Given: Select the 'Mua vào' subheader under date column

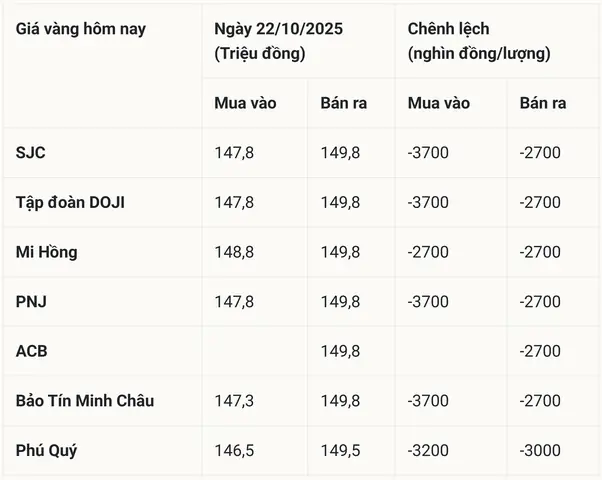Looking at the screenshot, I should pos(245,103).
